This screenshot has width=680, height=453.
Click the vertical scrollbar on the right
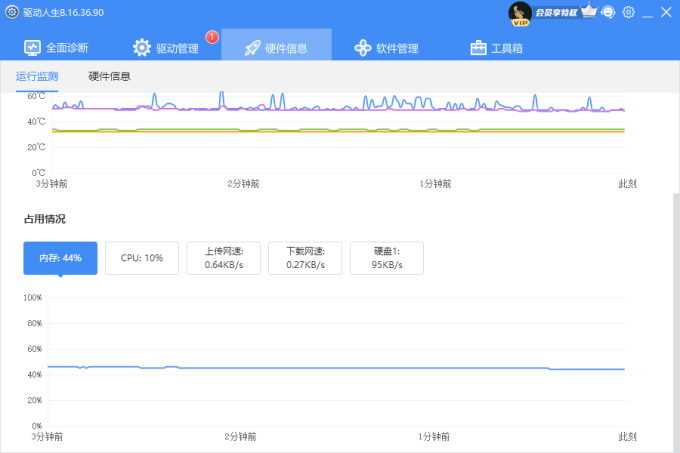point(676,321)
